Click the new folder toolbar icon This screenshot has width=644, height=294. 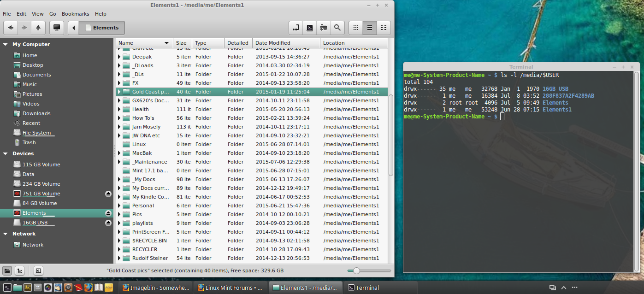click(x=324, y=28)
